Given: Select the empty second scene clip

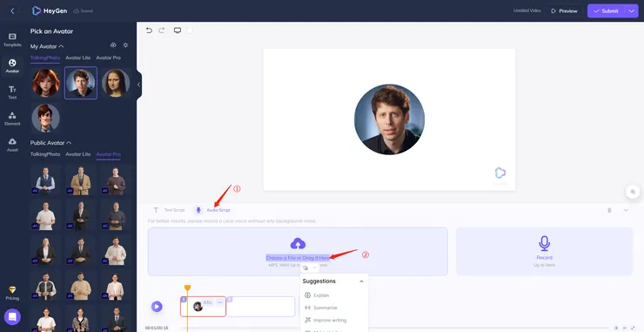Looking at the screenshot, I should [261, 307].
